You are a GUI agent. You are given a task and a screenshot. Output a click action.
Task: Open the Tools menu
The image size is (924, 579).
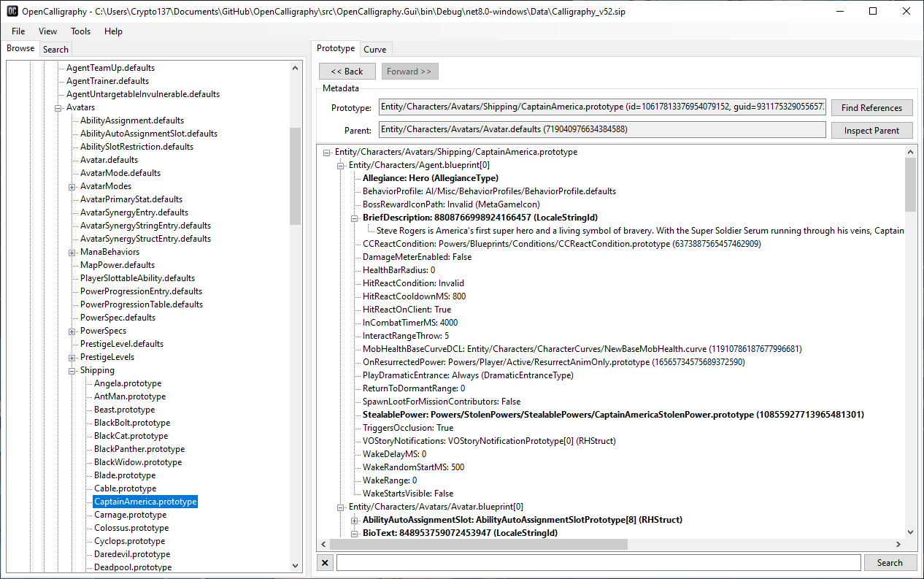point(81,31)
